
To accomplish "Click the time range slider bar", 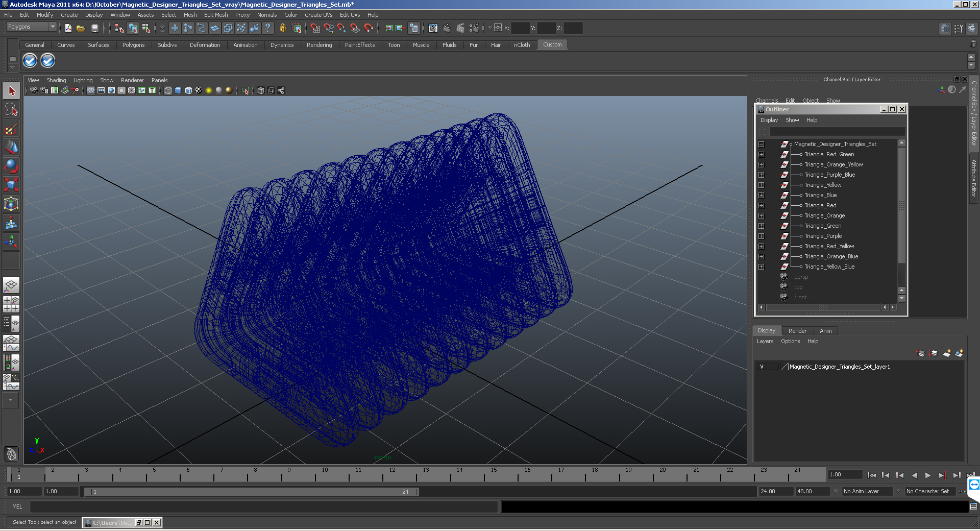I will click(x=252, y=492).
